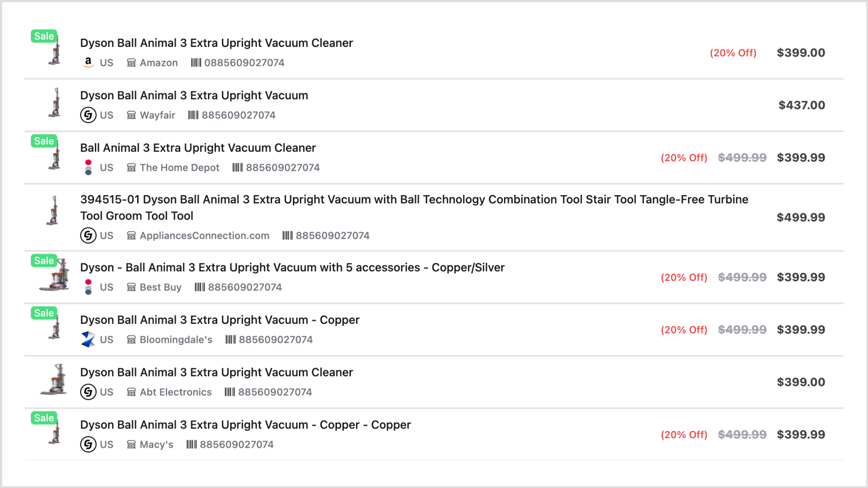
Task: Click the Home Depot strikethrough $499.99 price
Action: (x=742, y=157)
